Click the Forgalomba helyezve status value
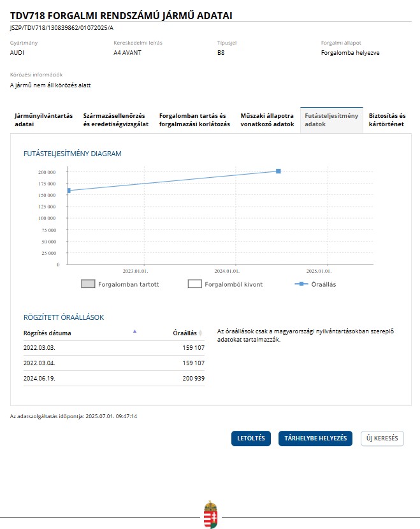The width and height of the screenshot is (420, 529). tap(350, 53)
